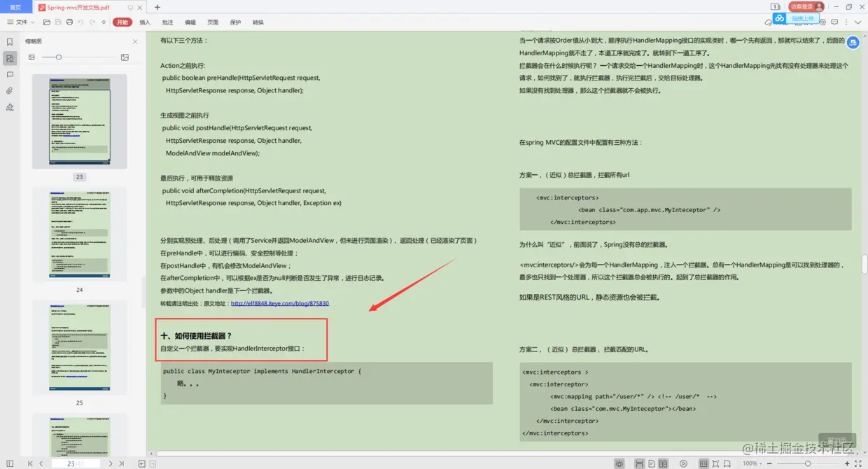Click the feedback speech bubble icon
This screenshot has width=868, height=469.
pos(834,22)
